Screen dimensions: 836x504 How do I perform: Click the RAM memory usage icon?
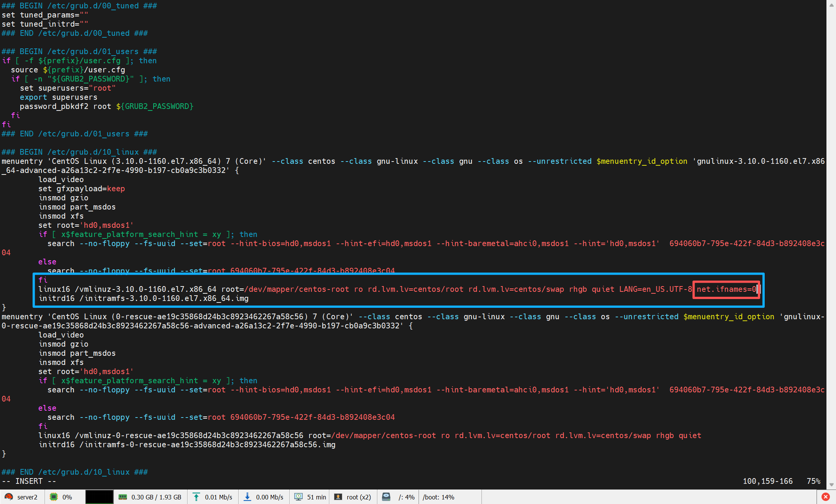122,497
